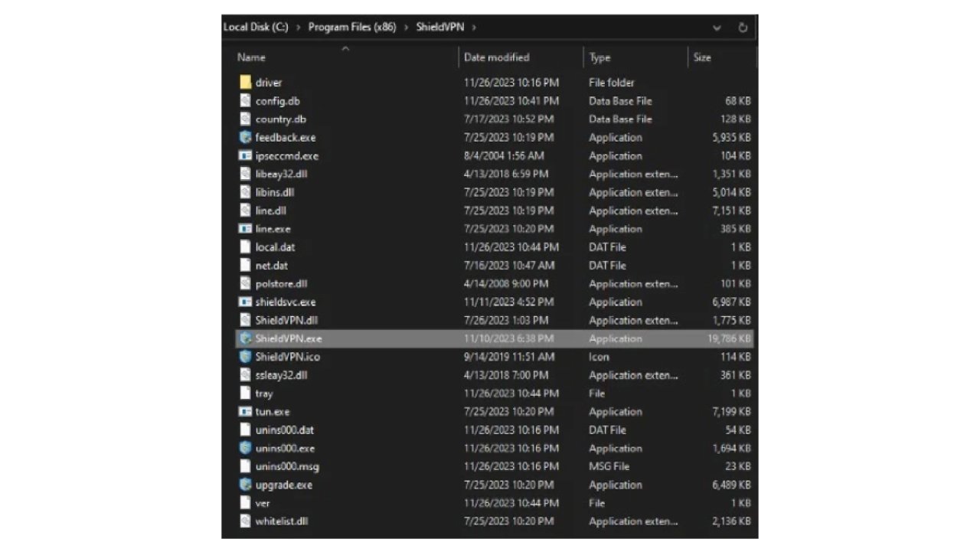This screenshot has width=980, height=552.
Task: Click the tun.exe application icon
Action: coord(246,411)
